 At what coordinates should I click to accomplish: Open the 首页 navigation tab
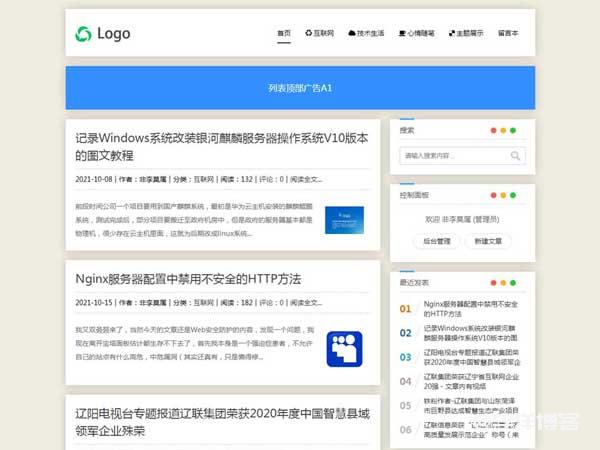(x=284, y=33)
